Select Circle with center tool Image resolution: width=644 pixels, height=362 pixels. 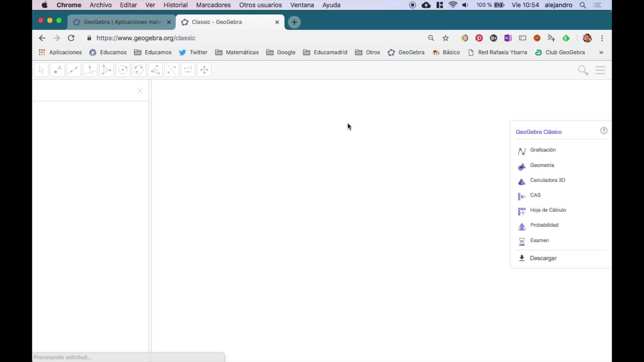(123, 70)
